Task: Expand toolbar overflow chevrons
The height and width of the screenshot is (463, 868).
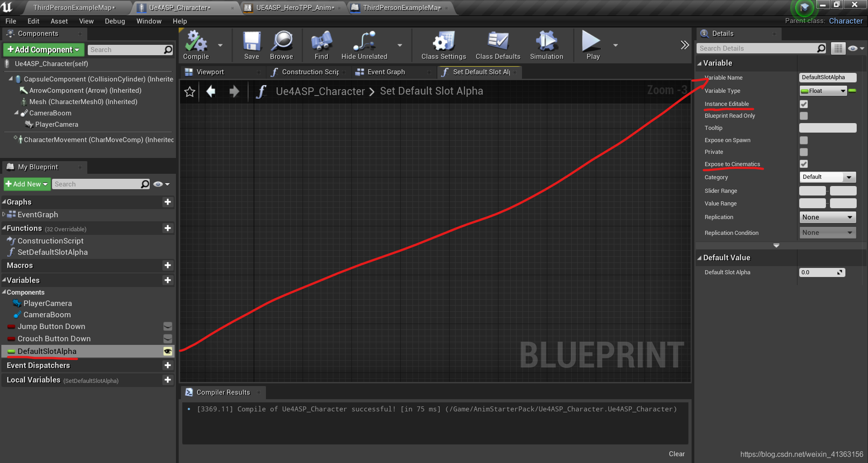Action: (x=684, y=45)
